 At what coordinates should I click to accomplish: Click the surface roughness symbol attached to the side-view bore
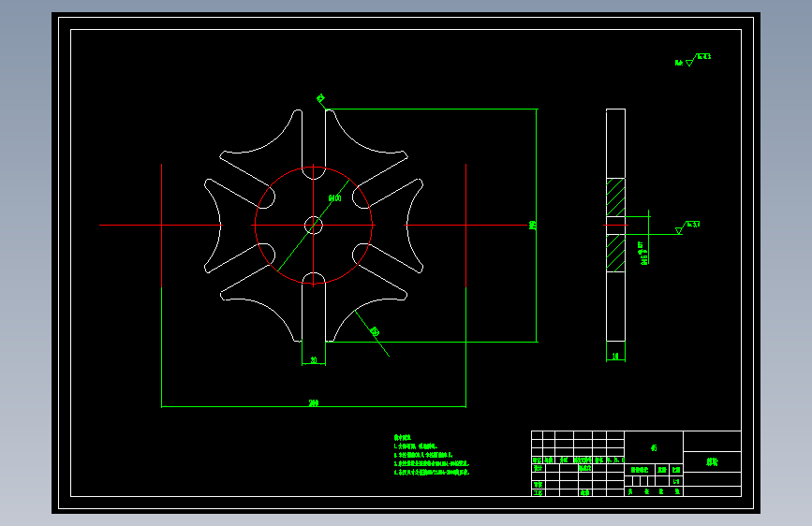(x=687, y=227)
